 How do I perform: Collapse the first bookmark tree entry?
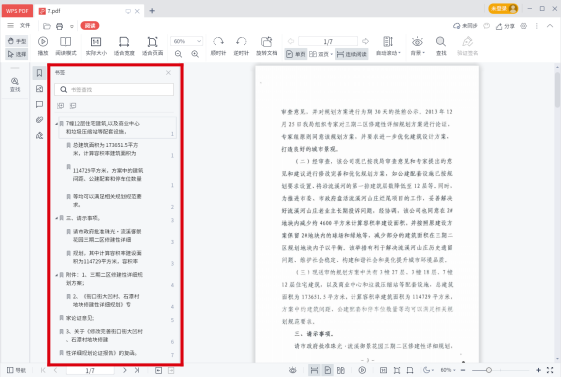57,124
